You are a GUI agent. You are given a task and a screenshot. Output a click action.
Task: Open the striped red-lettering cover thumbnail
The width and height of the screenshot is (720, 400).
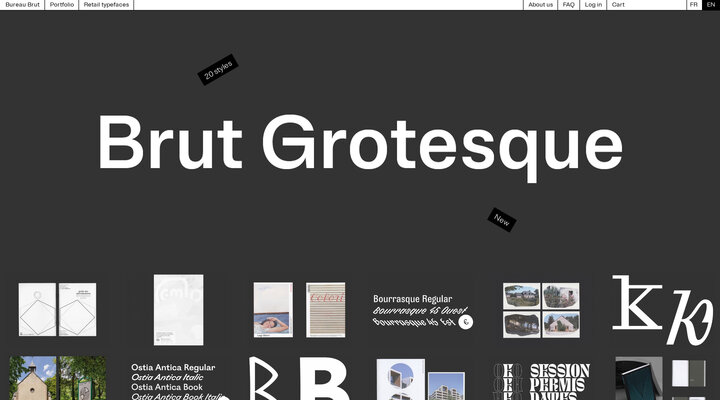[326, 310]
